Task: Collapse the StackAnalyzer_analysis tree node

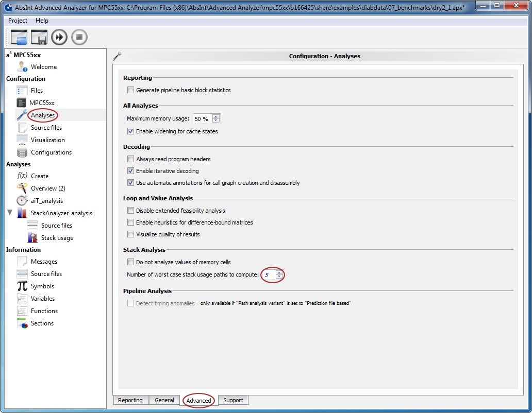Action: (10, 213)
